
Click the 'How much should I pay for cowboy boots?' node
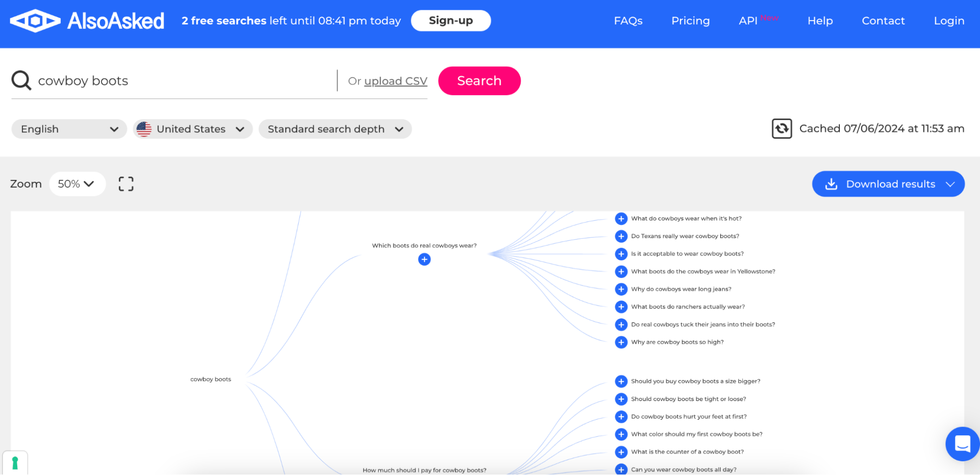425,470
